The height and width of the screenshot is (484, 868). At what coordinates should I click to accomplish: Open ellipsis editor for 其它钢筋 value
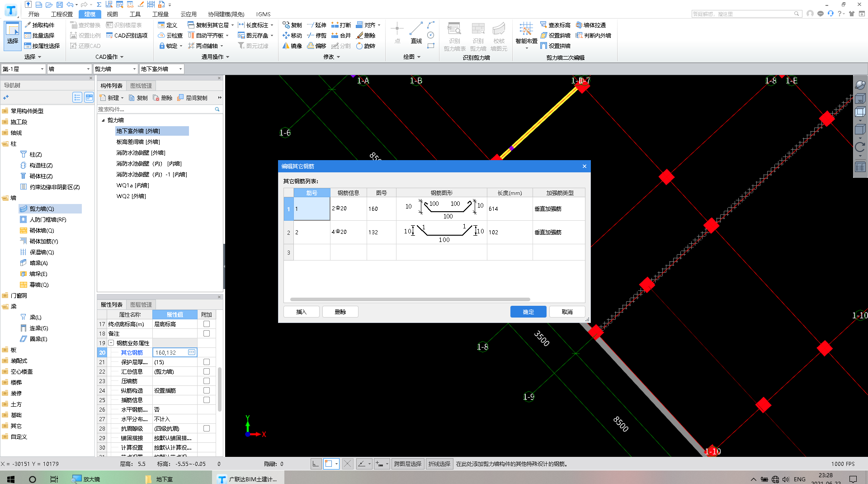192,352
